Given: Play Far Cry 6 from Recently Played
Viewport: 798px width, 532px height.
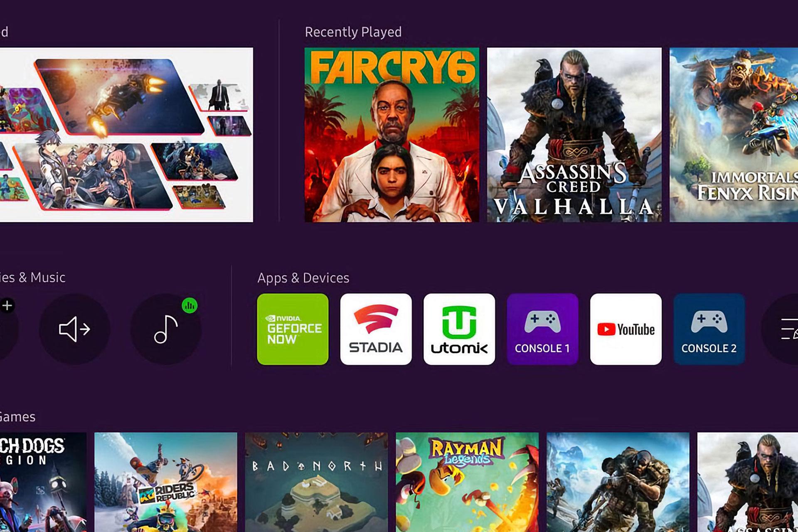Looking at the screenshot, I should [x=392, y=135].
